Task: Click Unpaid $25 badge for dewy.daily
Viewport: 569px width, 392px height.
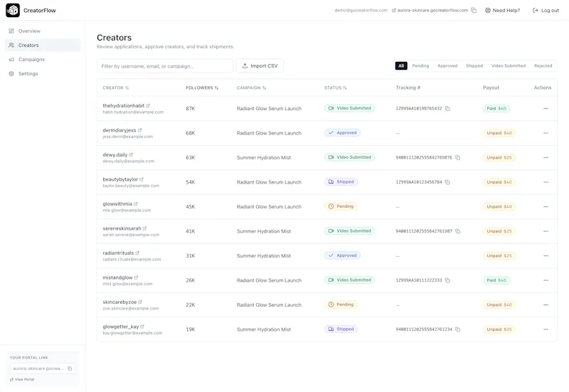Action: (499, 157)
